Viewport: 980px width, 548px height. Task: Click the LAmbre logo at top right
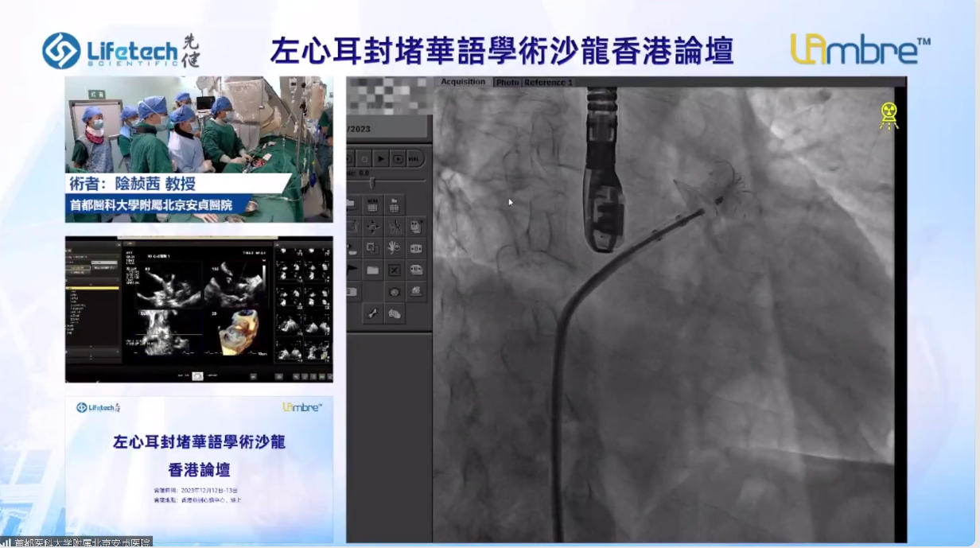(x=860, y=49)
